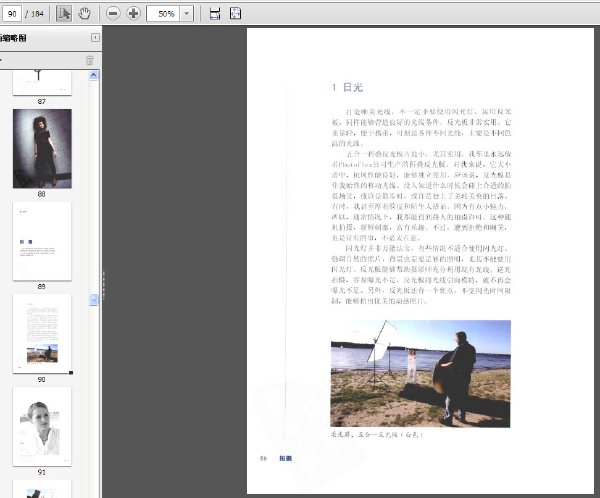600x498 pixels.
Task: Zoom out with the minus button
Action: point(113,14)
